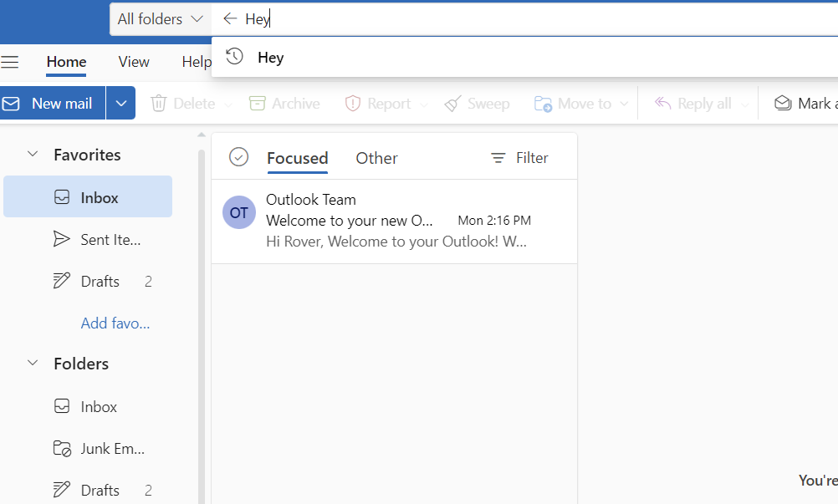838x504 pixels.
Task: Switch to the Home ribbon tab
Action: pos(66,62)
